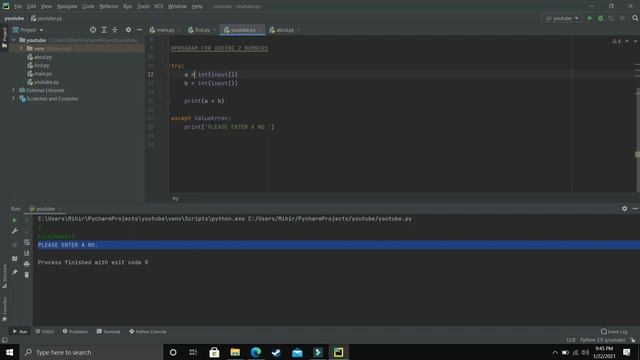
Task: Clear console output with trash icon
Action: [27, 275]
